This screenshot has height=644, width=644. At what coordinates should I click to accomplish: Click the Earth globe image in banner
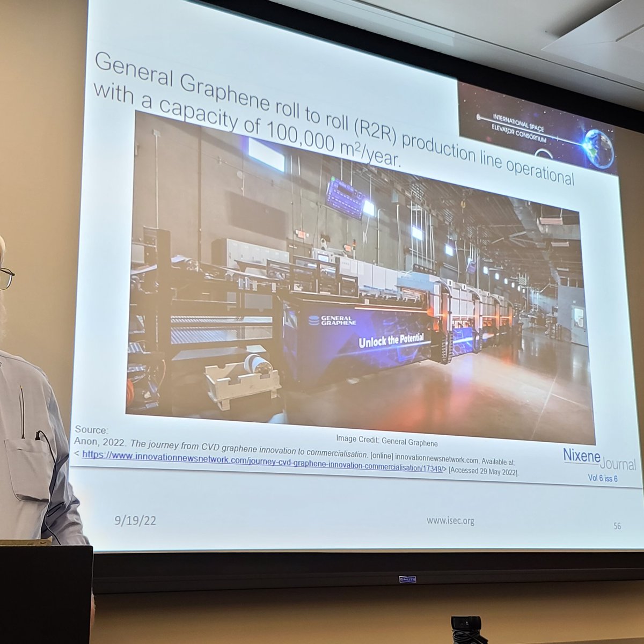[x=598, y=149]
